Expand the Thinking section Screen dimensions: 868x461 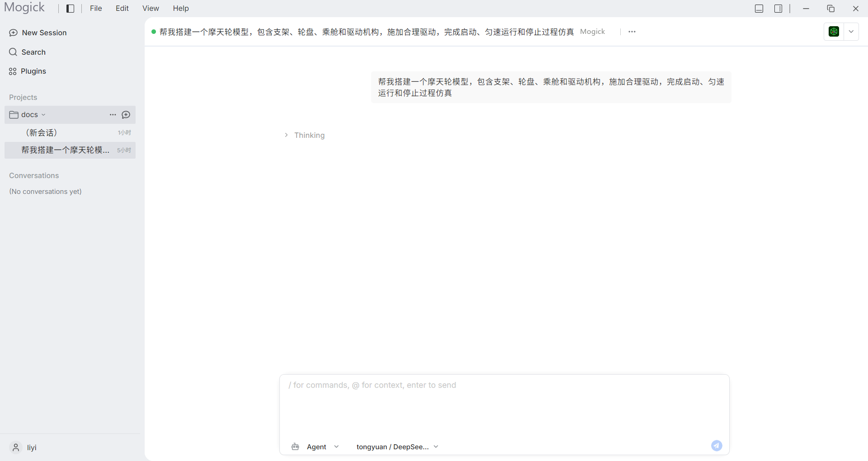(305, 135)
